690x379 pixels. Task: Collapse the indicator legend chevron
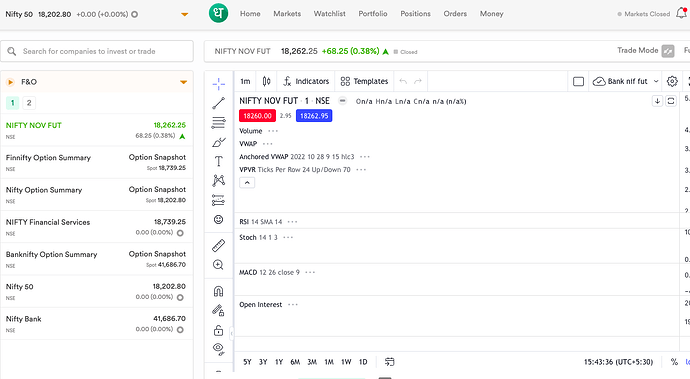[247, 182]
